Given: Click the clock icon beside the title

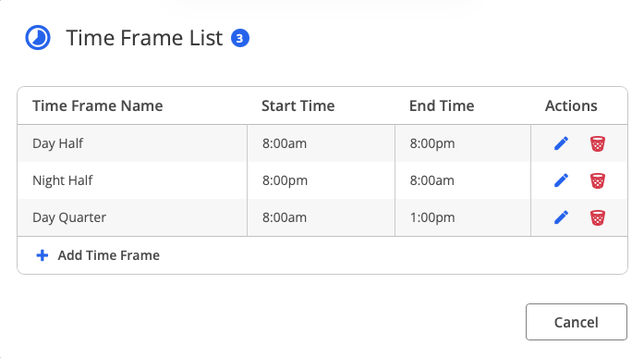Looking at the screenshot, I should coord(38,38).
